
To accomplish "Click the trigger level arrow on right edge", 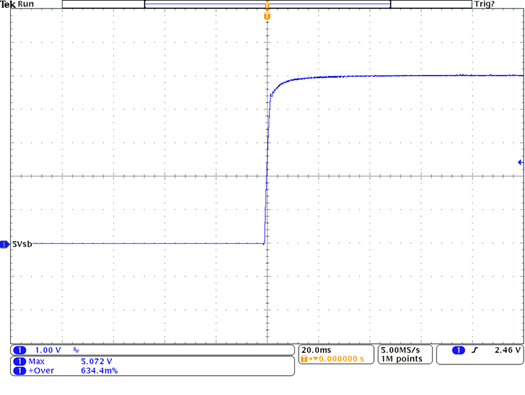I will tap(520, 162).
